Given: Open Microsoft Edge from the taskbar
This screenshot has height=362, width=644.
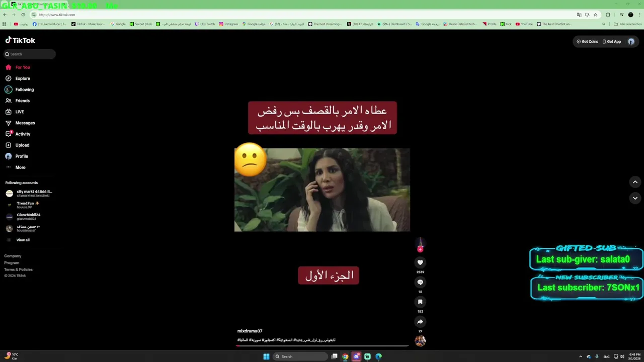Looking at the screenshot, I should click(x=378, y=356).
